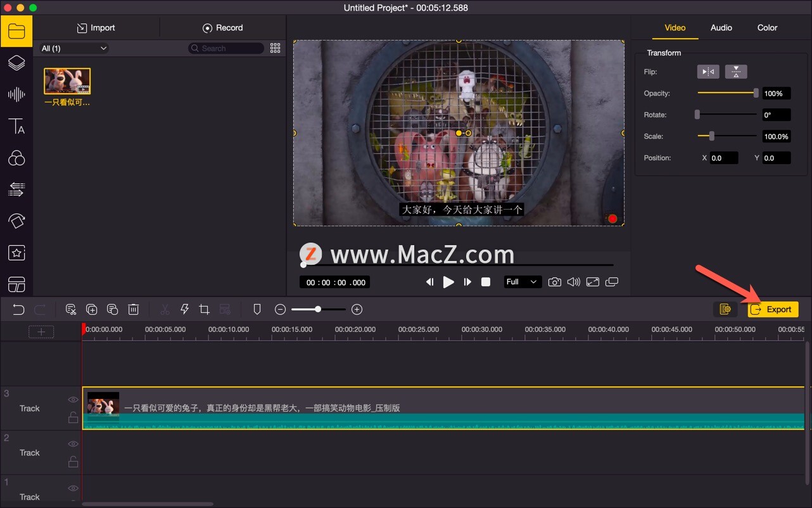Split clip with the scissors tool
This screenshot has width=812, height=508.
tap(165, 309)
